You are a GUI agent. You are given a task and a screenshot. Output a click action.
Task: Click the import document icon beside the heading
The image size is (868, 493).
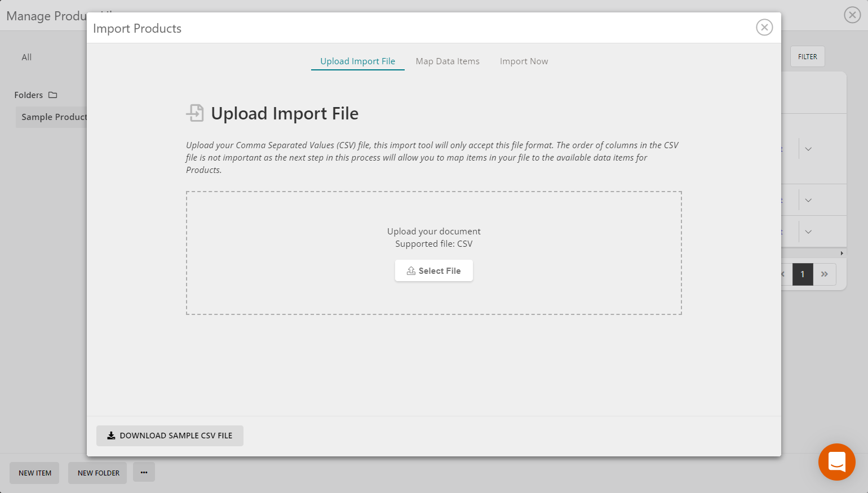(195, 113)
